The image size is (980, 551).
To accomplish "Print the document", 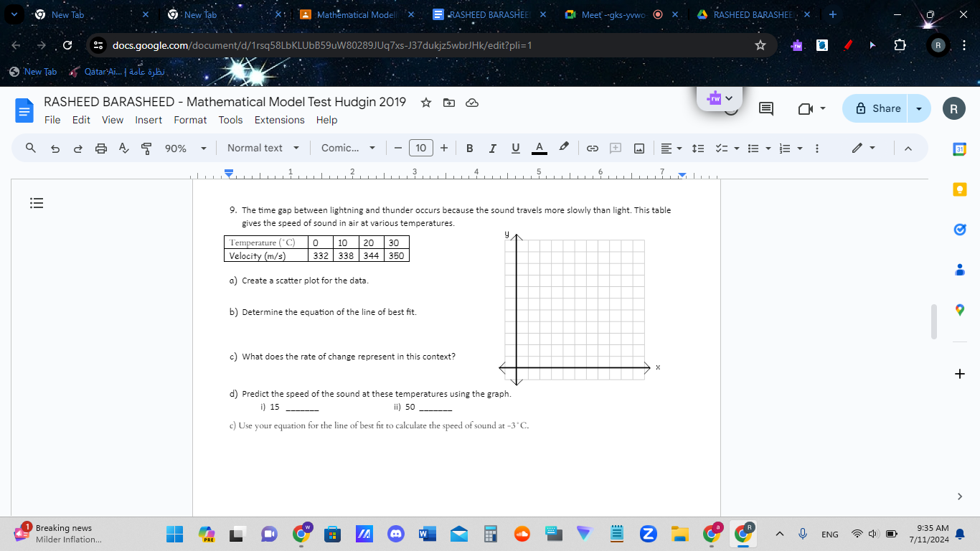I will (101, 148).
